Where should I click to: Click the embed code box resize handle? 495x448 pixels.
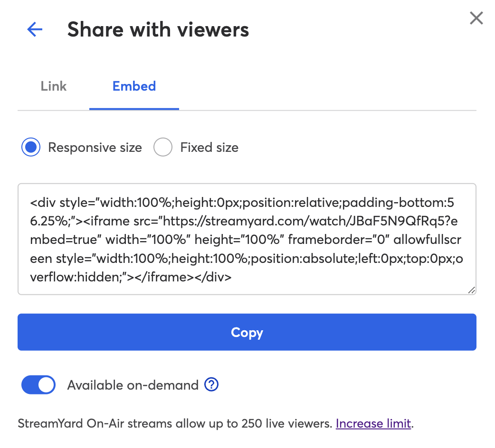pyautogui.click(x=471, y=290)
